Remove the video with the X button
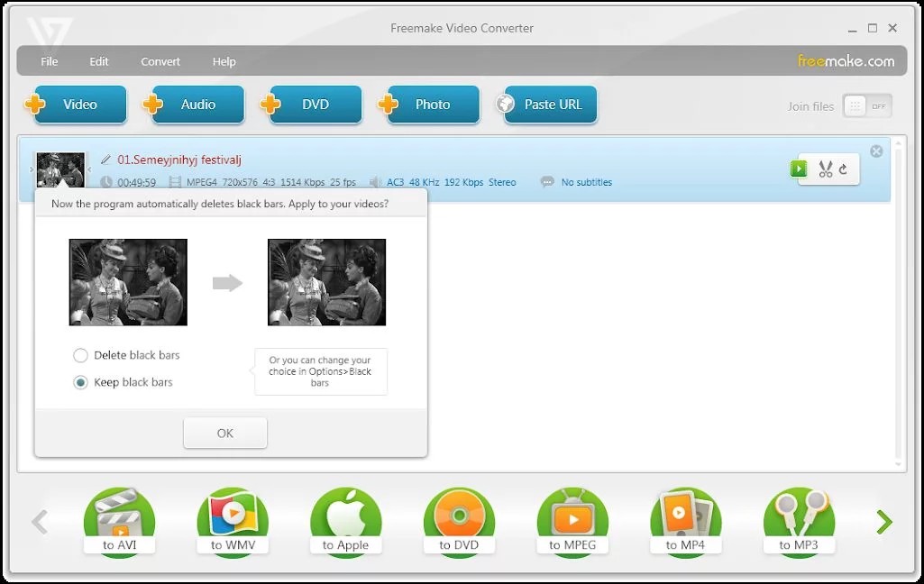This screenshot has width=924, height=584. point(876,151)
